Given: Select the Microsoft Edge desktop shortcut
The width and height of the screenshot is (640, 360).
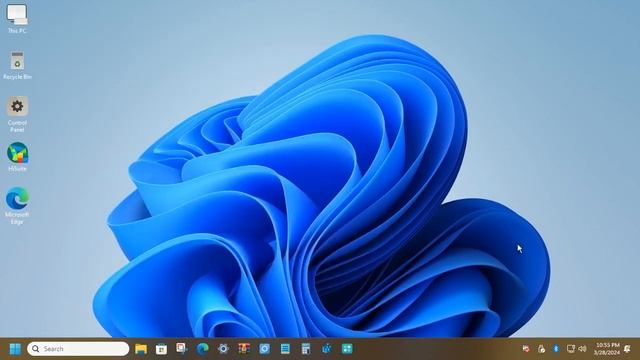Looking at the screenshot, I should (17, 205).
